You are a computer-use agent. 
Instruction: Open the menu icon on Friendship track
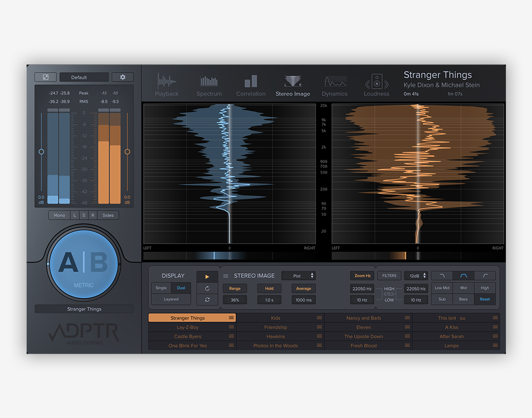319,327
